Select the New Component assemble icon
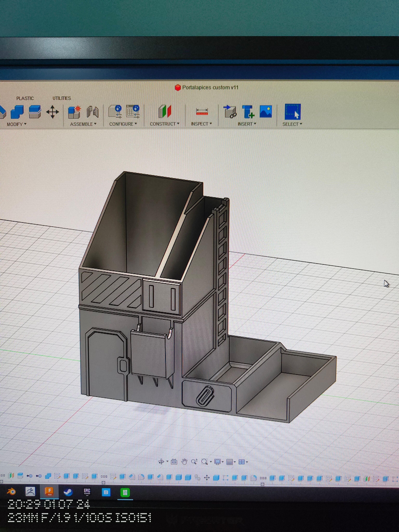This screenshot has width=399, height=532. [74, 112]
